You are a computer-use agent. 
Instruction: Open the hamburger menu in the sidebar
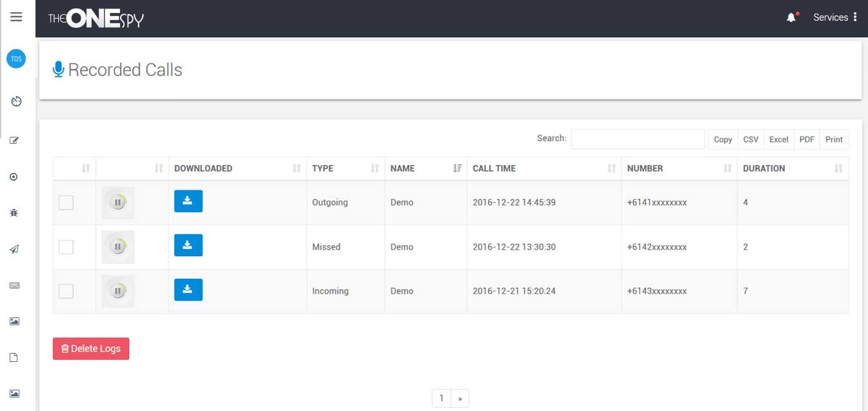pyautogui.click(x=16, y=17)
